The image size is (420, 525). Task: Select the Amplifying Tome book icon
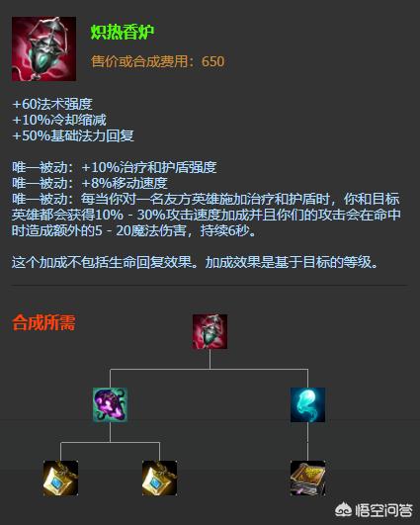point(307,478)
